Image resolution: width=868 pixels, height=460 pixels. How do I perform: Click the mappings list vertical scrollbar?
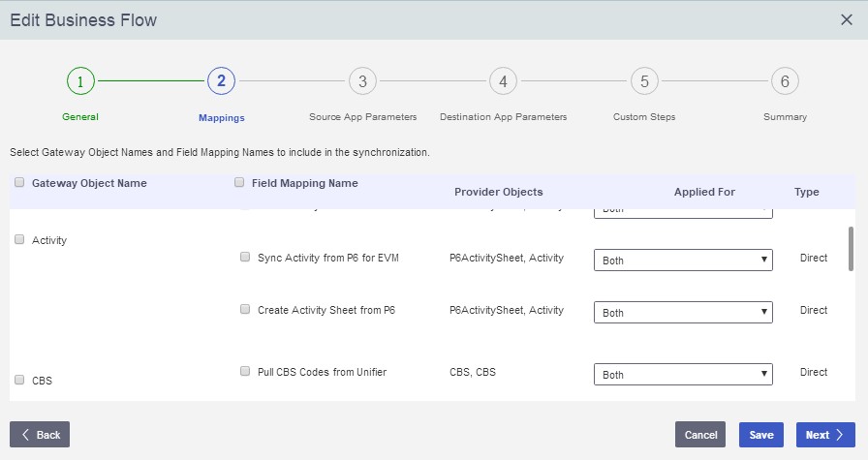(851, 249)
